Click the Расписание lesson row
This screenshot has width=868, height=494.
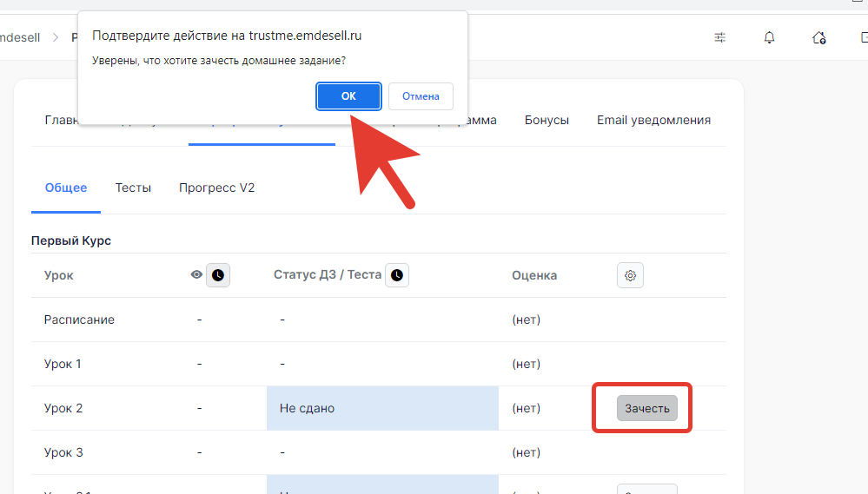79,319
